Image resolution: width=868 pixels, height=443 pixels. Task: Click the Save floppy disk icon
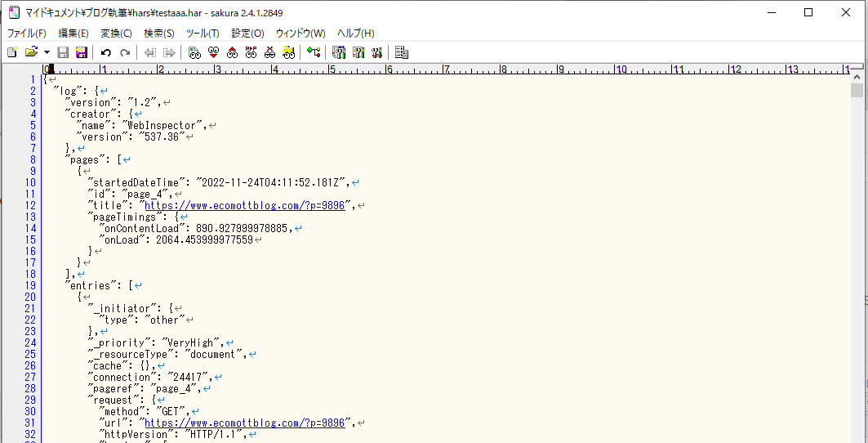(63, 52)
